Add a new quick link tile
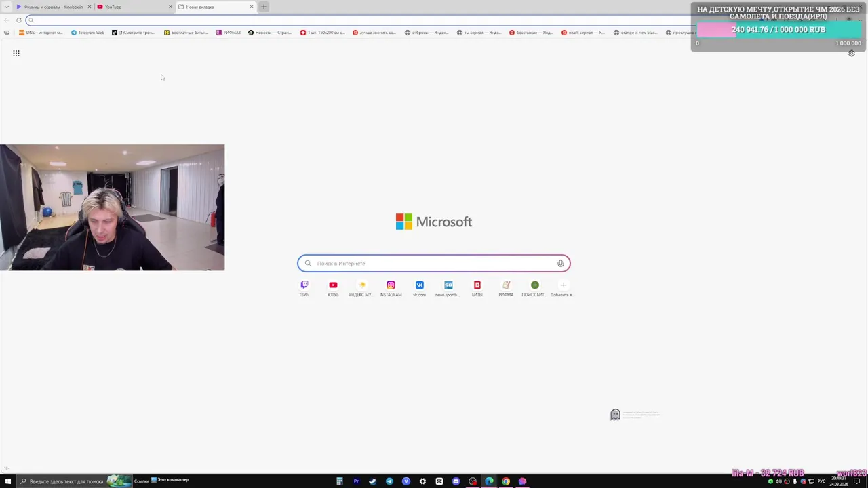Screen dimensions: 868x488 (563, 288)
